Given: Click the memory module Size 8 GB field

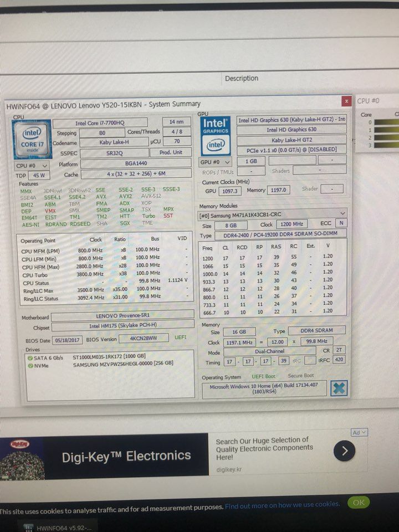Looking at the screenshot, I should click(231, 226).
